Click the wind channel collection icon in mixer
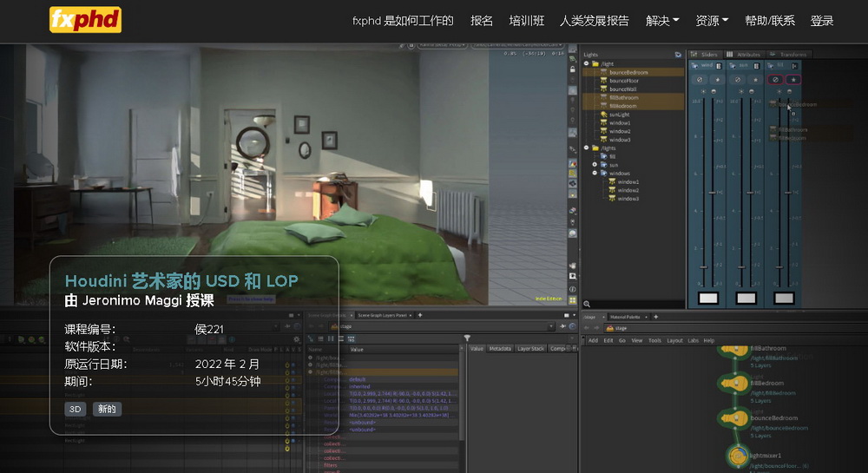The image size is (868, 473). [694, 66]
